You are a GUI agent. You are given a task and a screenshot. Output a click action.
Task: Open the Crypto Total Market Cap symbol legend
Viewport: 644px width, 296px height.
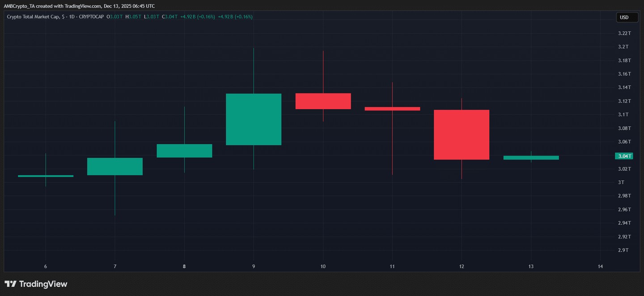36,17
